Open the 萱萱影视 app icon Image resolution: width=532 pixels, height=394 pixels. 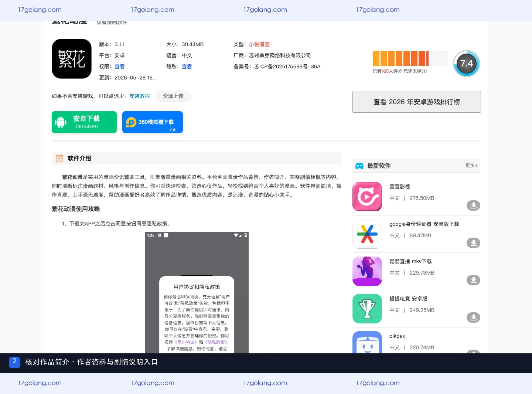[367, 196]
